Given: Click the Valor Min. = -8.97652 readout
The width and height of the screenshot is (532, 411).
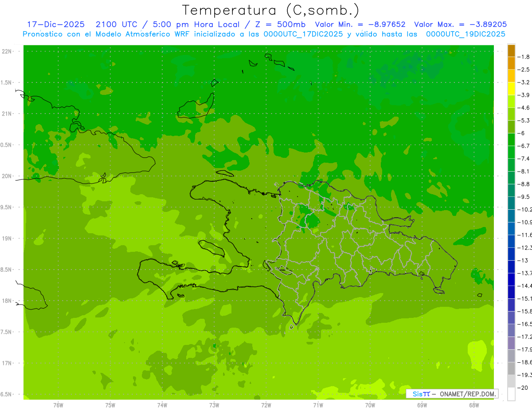Looking at the screenshot, I should [360, 24].
